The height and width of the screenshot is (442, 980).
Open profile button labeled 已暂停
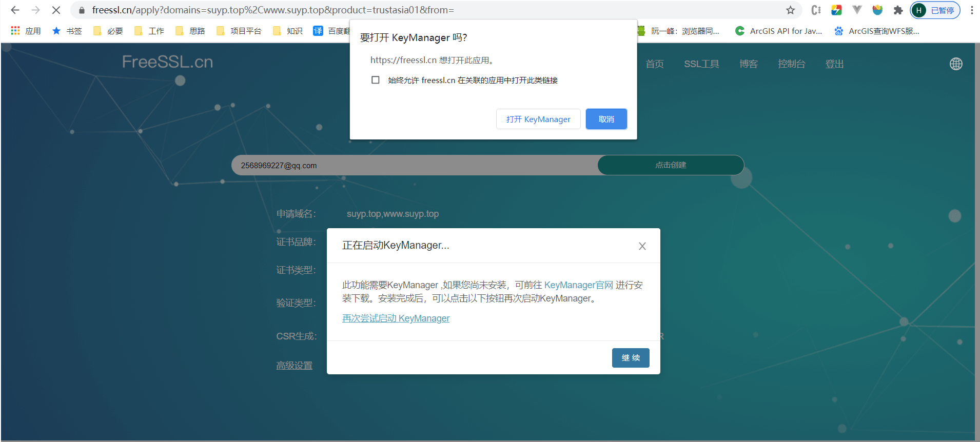[935, 10]
